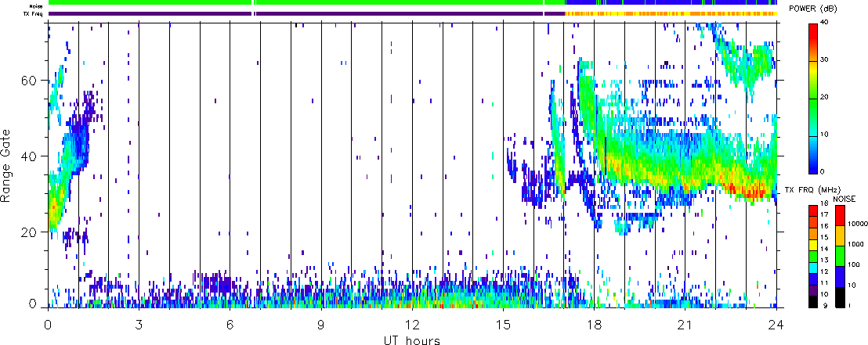The width and height of the screenshot is (868, 345).
Task: Pick the yellow 14 MHz swatch in TX FRQ legend
Action: [x=811, y=246]
